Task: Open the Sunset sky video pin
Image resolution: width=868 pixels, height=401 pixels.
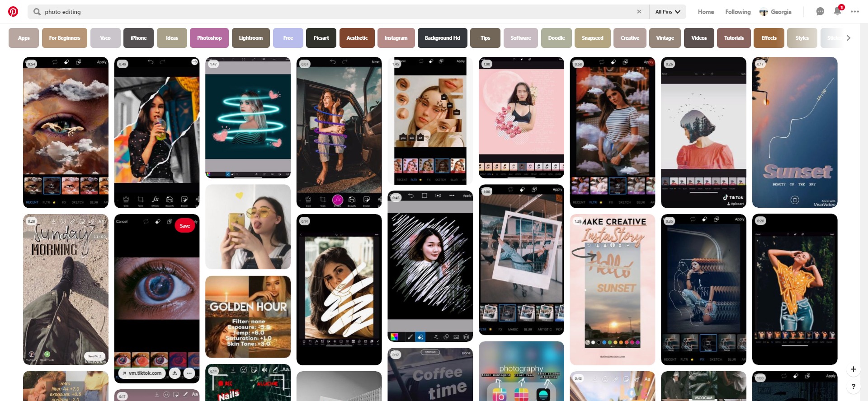Action: coord(795,132)
